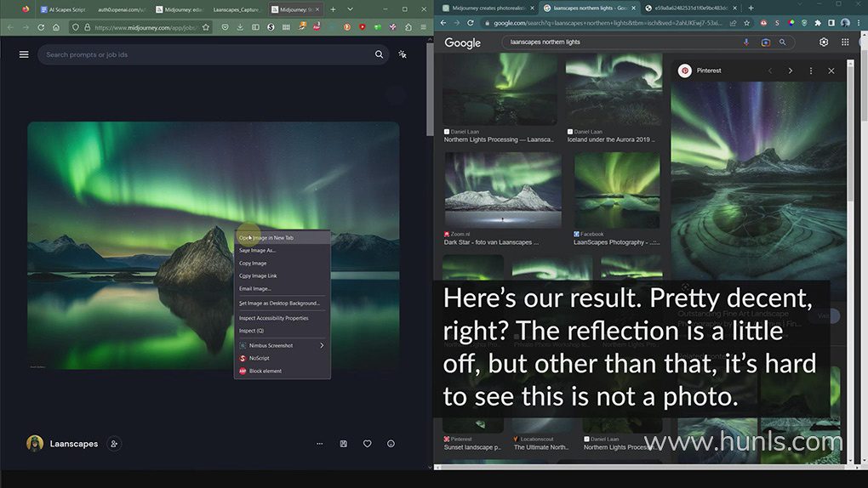Open Iceland under the Aurora 2019 result
Screen dimensions: 868x488
click(x=611, y=139)
